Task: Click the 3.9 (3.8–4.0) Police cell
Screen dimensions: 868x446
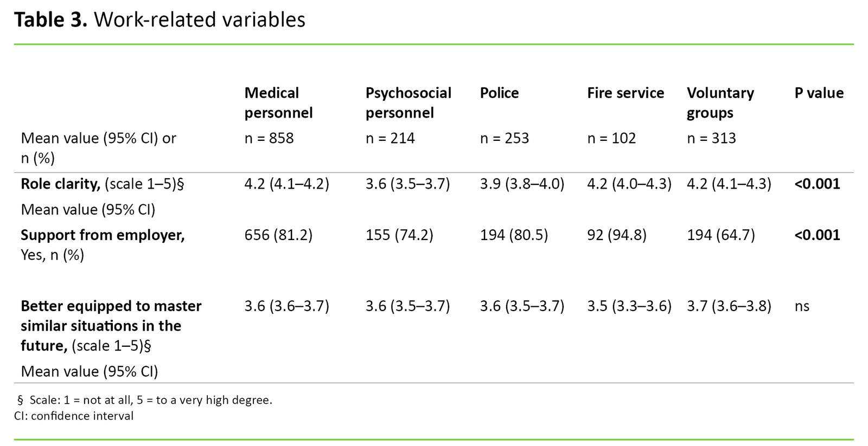Action: pyautogui.click(x=522, y=184)
